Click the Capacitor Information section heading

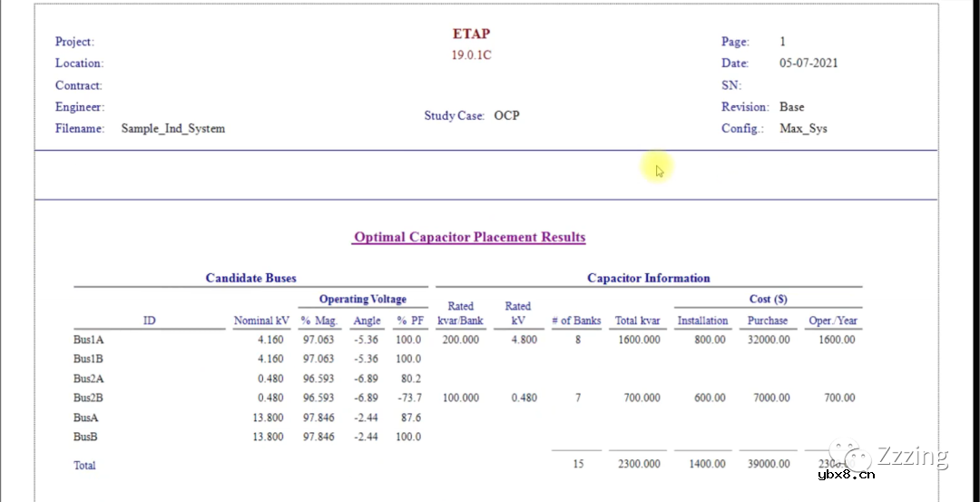coord(648,278)
